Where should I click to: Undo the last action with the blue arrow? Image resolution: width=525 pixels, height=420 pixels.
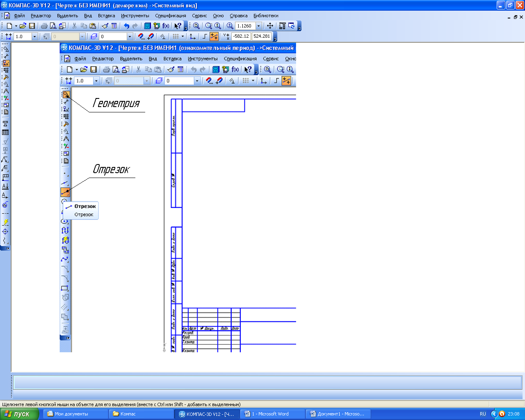click(x=126, y=26)
